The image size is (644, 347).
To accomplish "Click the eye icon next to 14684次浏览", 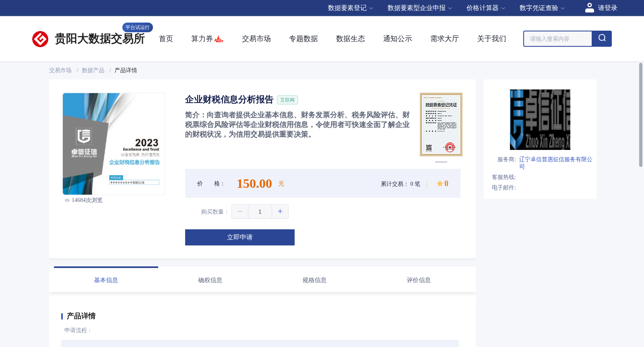I will (67, 200).
